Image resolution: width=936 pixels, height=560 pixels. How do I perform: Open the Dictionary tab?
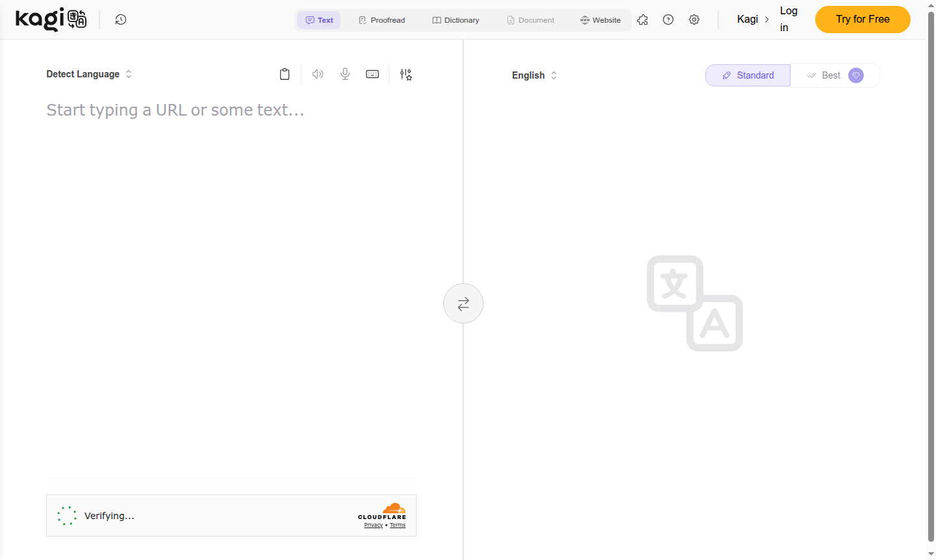coord(456,19)
